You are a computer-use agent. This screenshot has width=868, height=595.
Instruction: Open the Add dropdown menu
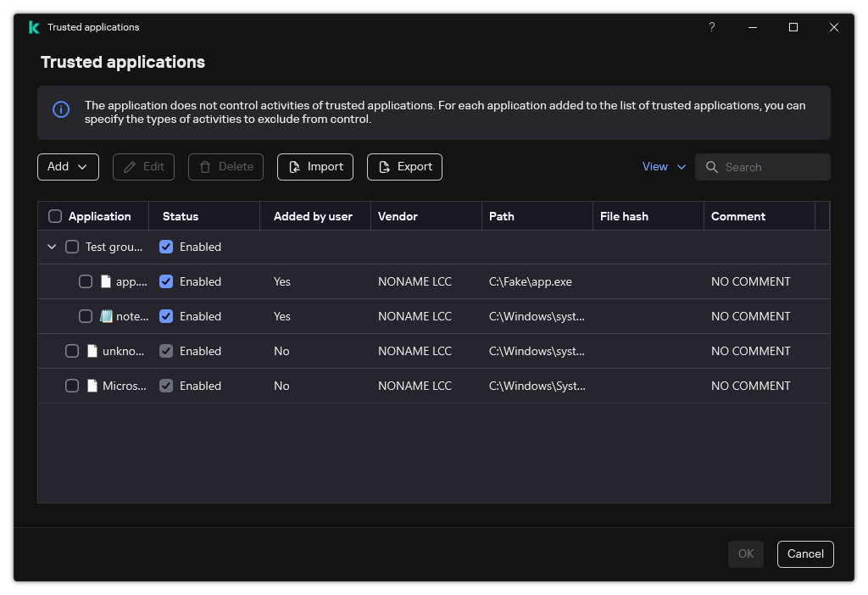pyautogui.click(x=68, y=166)
